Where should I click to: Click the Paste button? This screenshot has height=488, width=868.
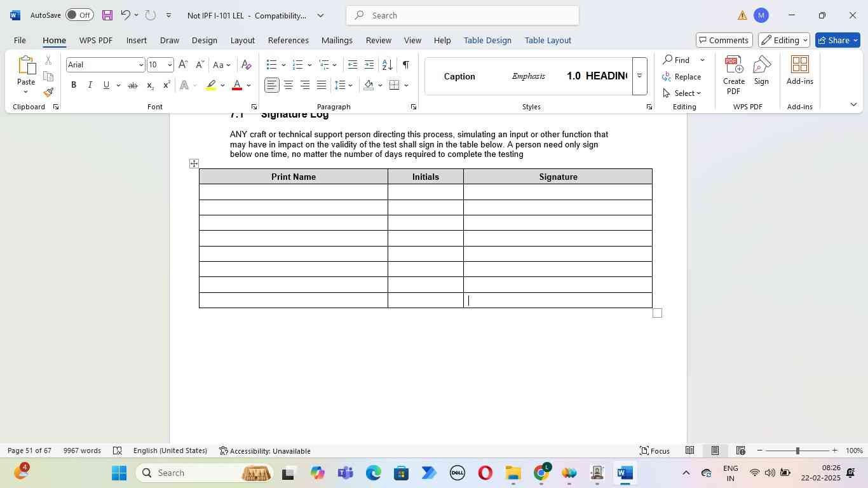pos(26,75)
